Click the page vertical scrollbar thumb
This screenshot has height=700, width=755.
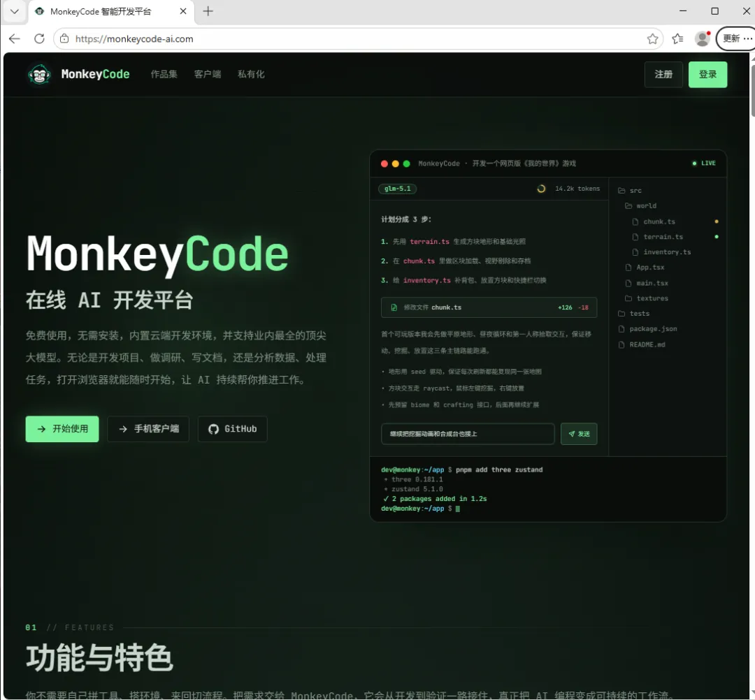(753, 90)
